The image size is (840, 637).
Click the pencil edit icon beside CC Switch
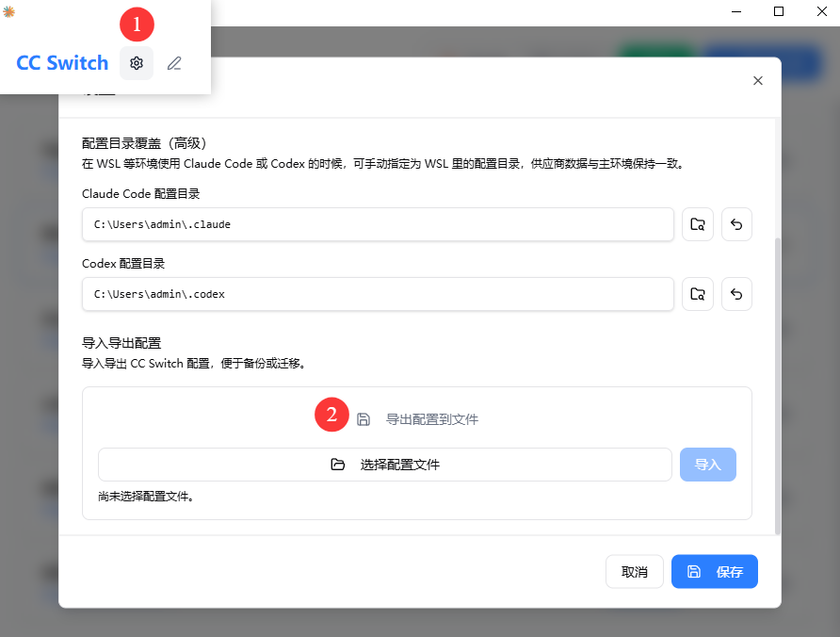(174, 63)
